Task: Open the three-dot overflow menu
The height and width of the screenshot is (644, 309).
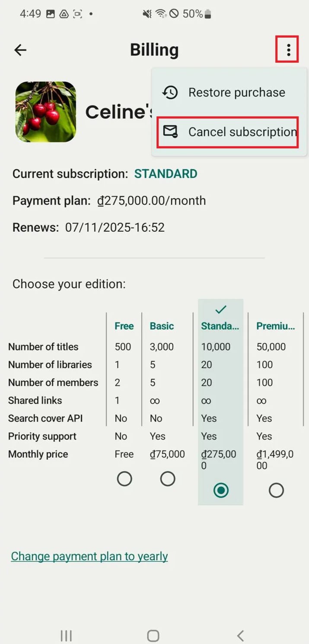Action: 288,50
